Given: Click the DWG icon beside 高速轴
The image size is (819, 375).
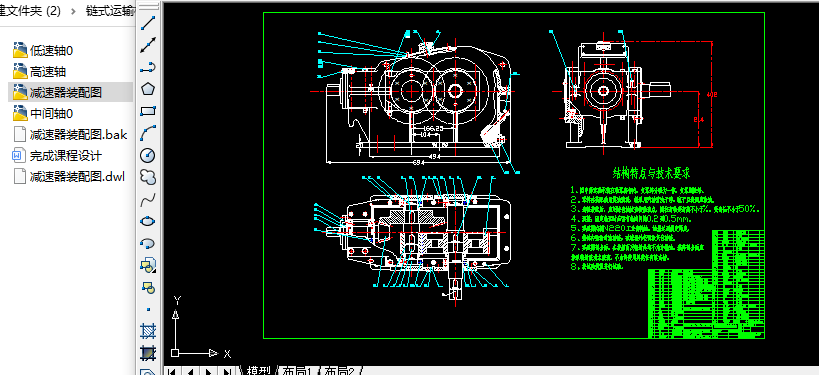Looking at the screenshot, I should 20,71.
